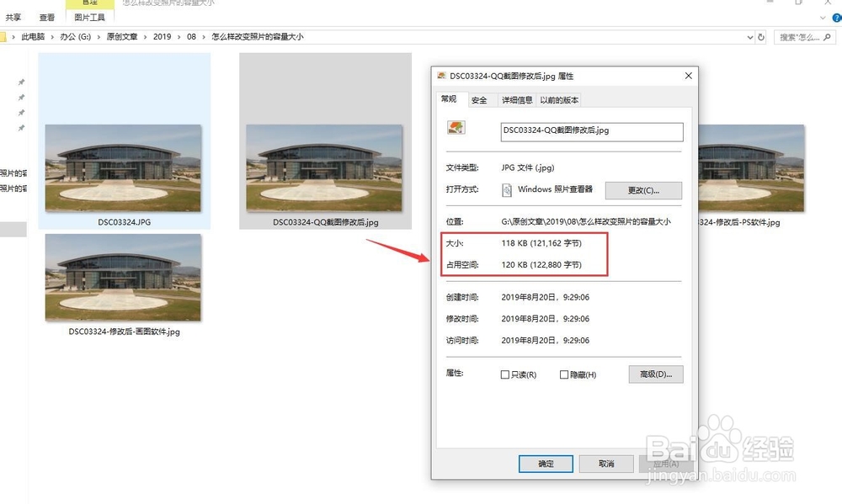Switch to the 详细信息 tab
Screen dimensions: 842x504
[x=516, y=99]
